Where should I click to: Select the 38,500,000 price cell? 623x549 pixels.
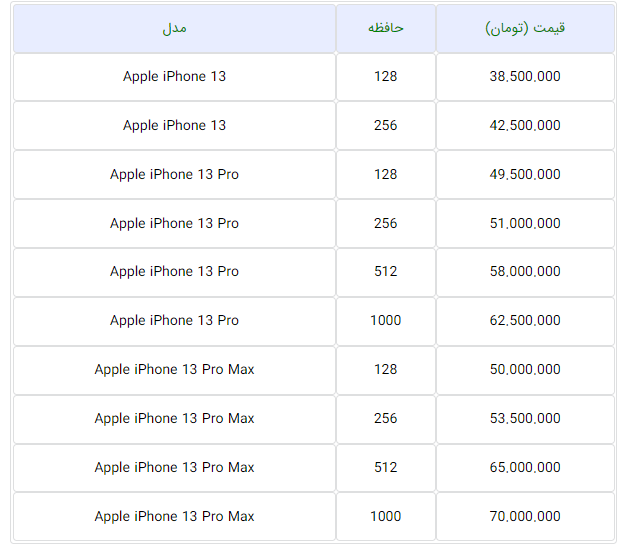525,77
